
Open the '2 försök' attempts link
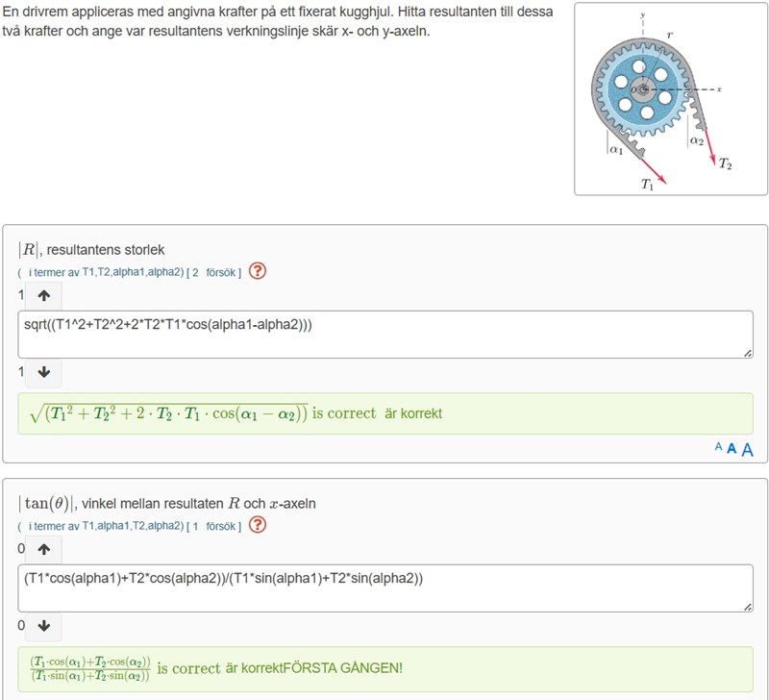[x=216, y=272]
